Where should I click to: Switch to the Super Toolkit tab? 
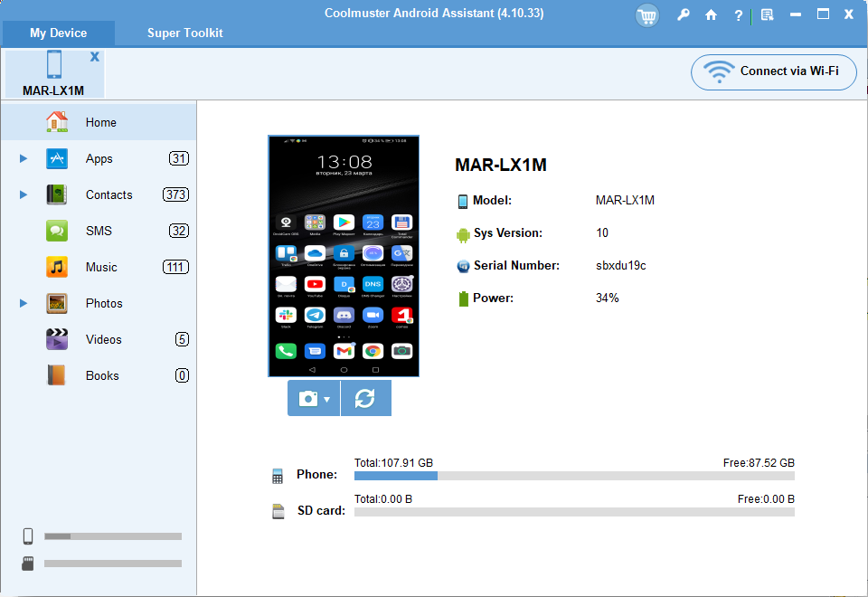pyautogui.click(x=184, y=33)
